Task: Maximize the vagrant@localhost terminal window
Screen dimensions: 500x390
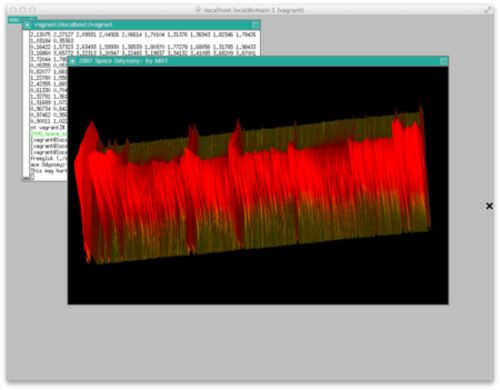Action: click(255, 25)
